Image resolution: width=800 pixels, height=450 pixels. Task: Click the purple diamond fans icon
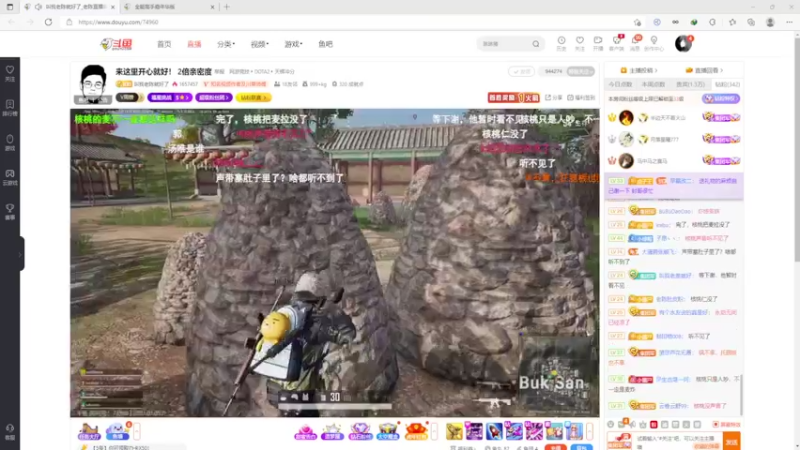pyautogui.click(x=360, y=432)
